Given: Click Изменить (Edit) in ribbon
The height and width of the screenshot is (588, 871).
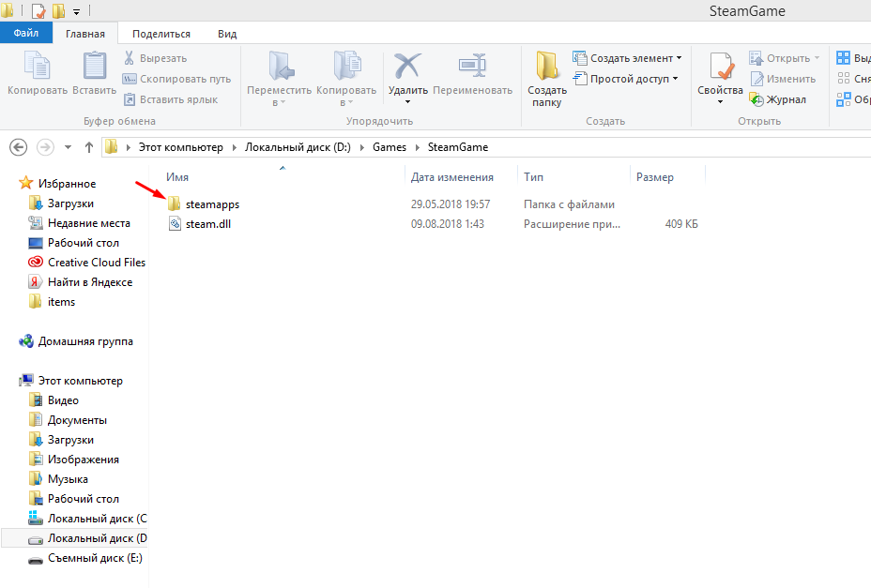Looking at the screenshot, I should pos(783,79).
